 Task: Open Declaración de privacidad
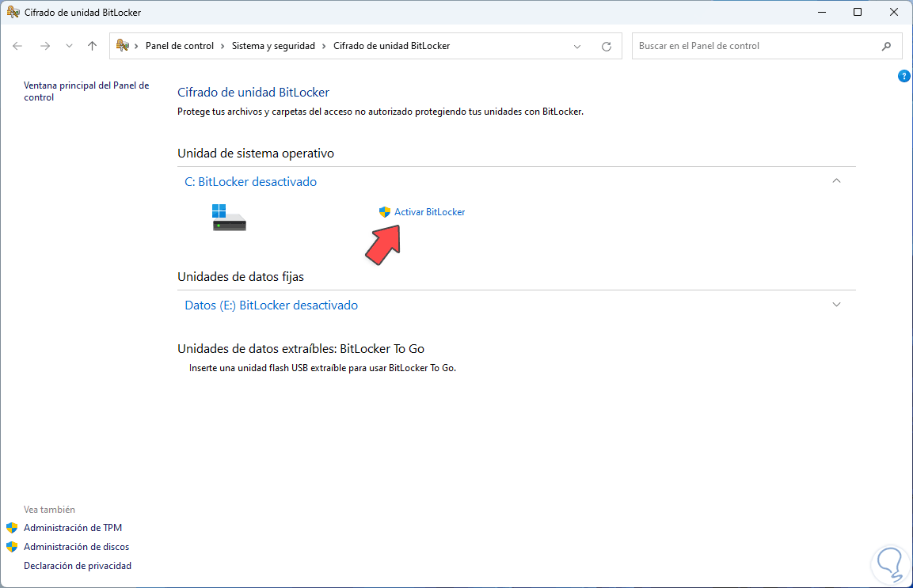click(x=78, y=565)
